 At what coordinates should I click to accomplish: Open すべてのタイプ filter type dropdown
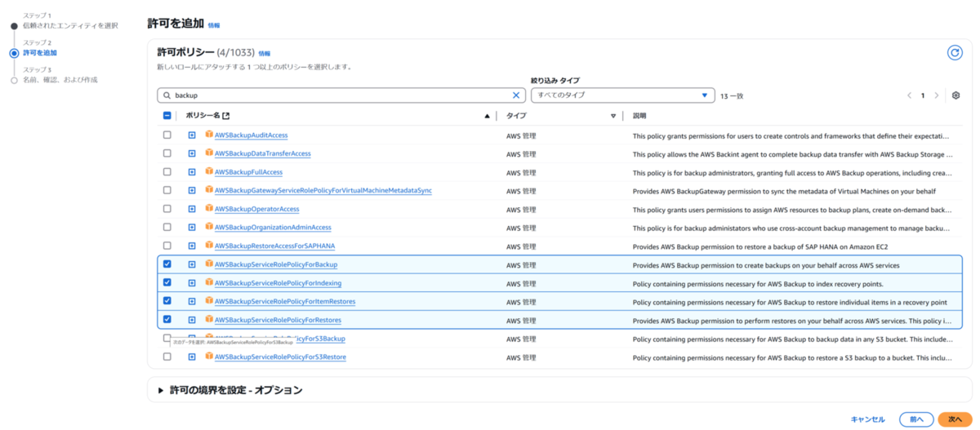point(622,95)
